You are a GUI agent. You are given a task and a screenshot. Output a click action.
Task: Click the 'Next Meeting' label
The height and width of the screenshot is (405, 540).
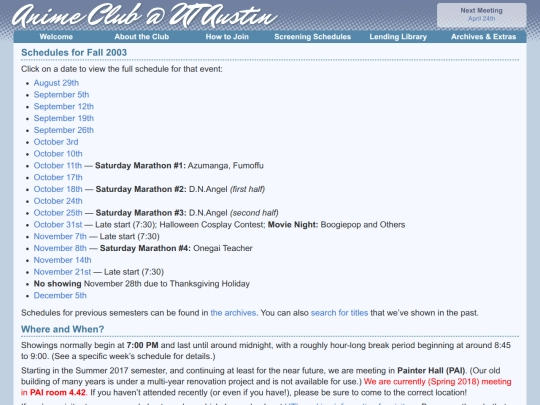click(481, 11)
